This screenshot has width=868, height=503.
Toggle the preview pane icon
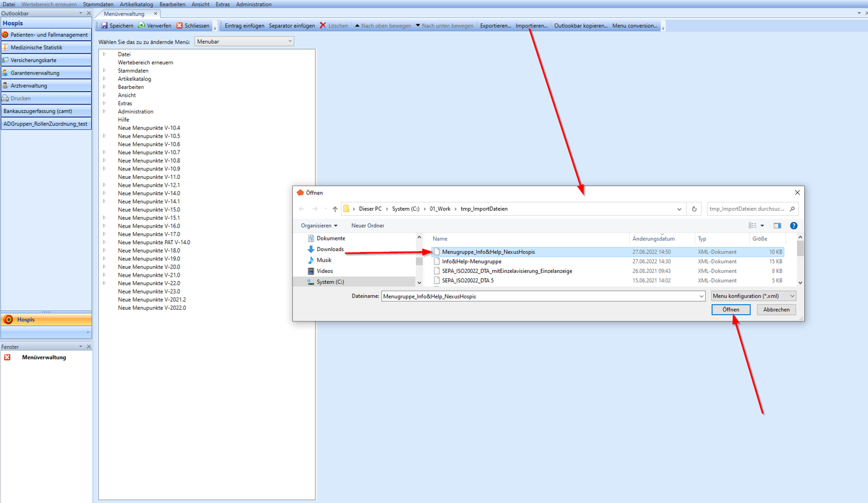(777, 226)
